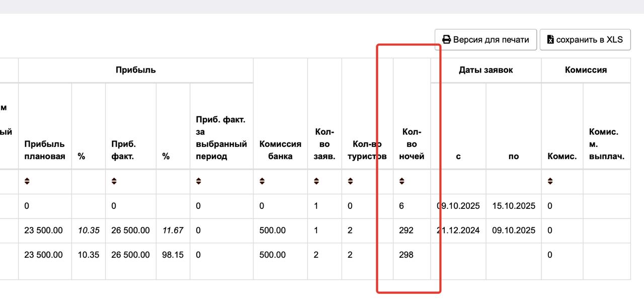
Task: Select the Прибыль group header
Action: 136,70
